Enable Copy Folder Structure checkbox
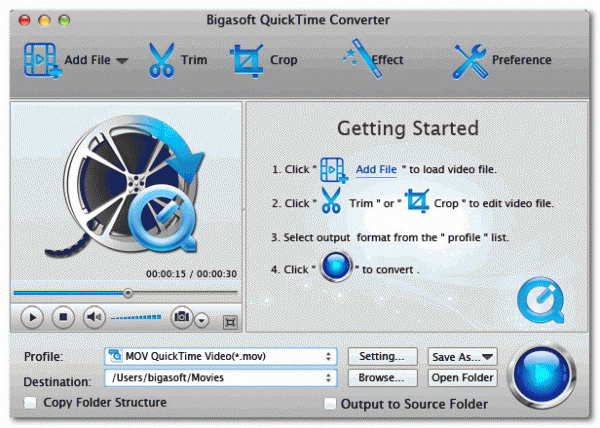 [x=30, y=402]
